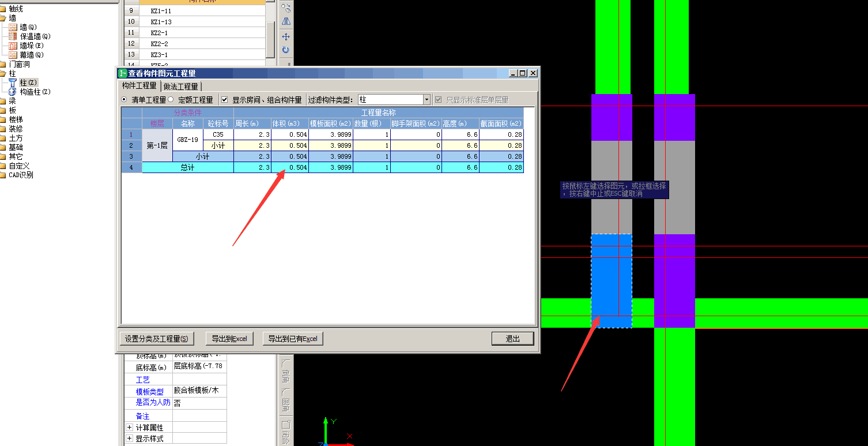
Task: Open the 过滤构件类型 dropdown
Action: (x=427, y=99)
